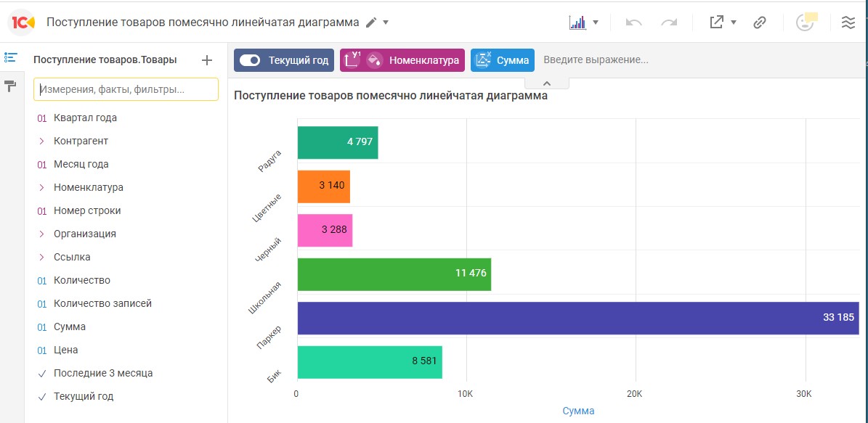Open the format paint-roller sidebar tab
The width and height of the screenshot is (868, 423).
coord(10,86)
